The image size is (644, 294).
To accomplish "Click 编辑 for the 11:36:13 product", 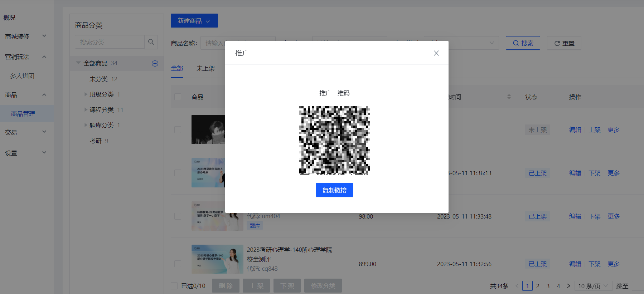I will 575,173.
